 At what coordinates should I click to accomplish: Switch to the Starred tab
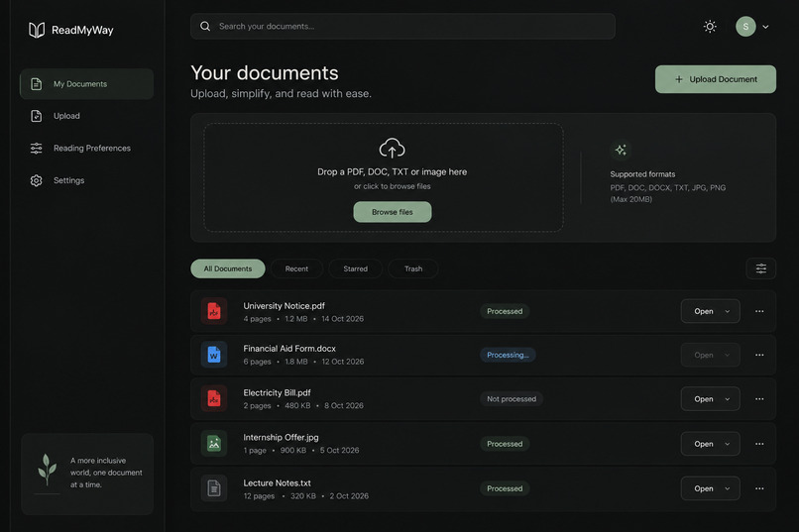(355, 268)
